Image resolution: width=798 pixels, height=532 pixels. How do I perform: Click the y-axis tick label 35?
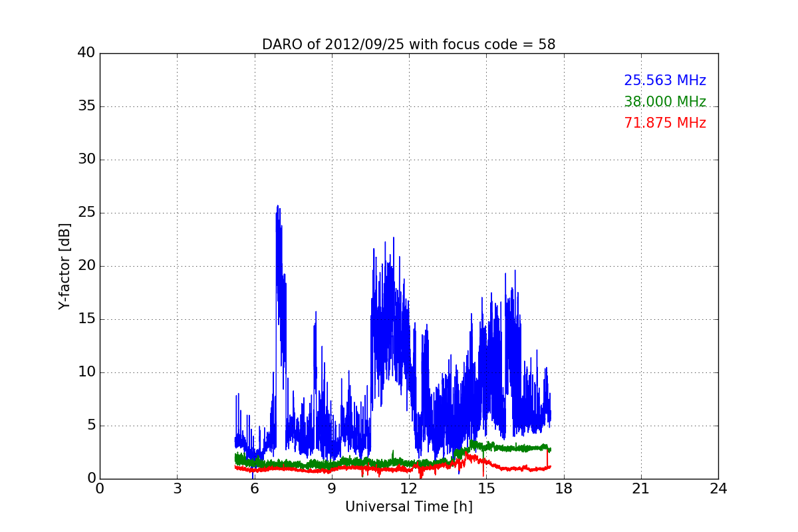coord(86,106)
